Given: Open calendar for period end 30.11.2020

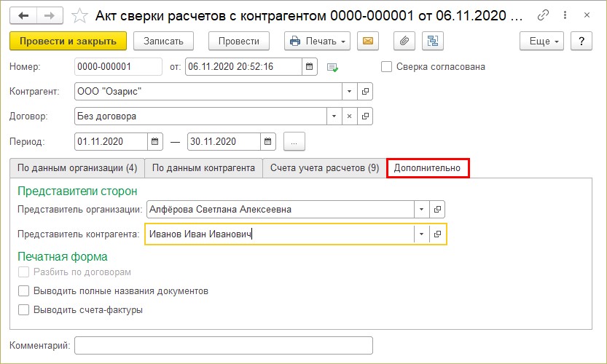Looking at the screenshot, I should pyautogui.click(x=268, y=141).
